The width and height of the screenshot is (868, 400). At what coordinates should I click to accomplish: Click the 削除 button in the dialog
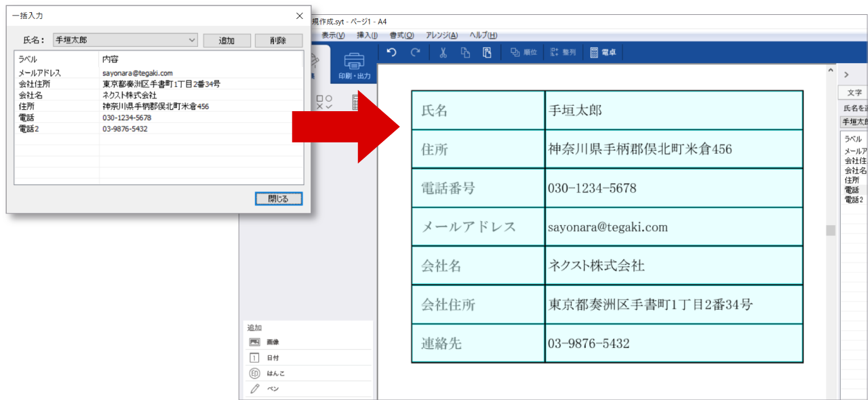pyautogui.click(x=278, y=41)
